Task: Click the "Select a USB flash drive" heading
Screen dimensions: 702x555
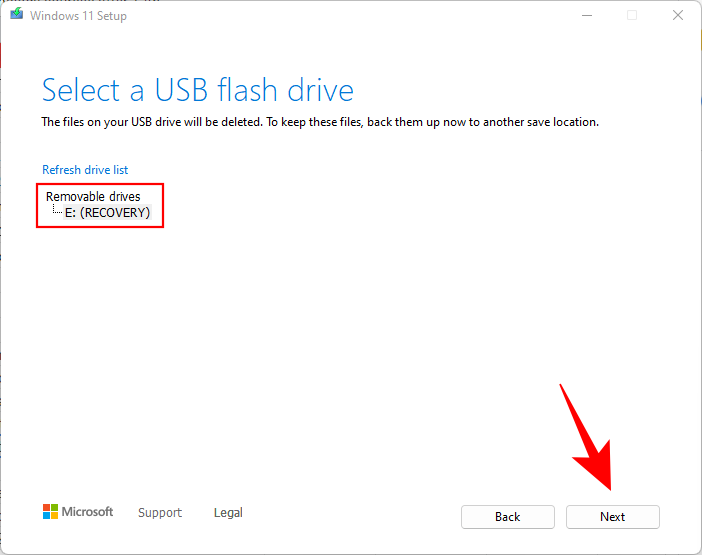Action: [197, 91]
